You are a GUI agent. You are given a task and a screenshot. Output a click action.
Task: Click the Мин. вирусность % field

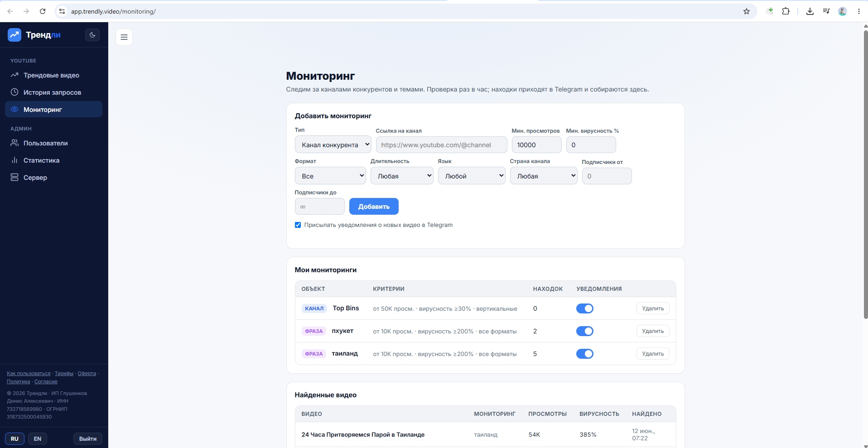click(x=591, y=145)
